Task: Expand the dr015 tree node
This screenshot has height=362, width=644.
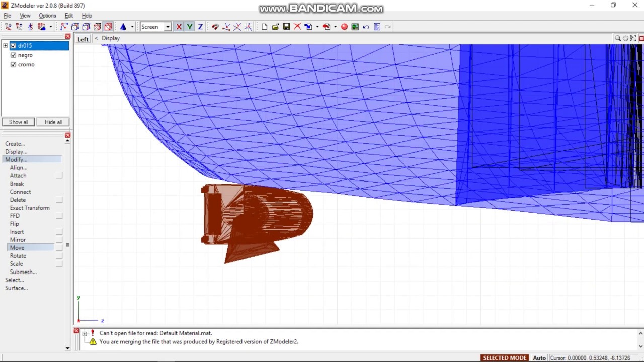Action: tap(5, 46)
